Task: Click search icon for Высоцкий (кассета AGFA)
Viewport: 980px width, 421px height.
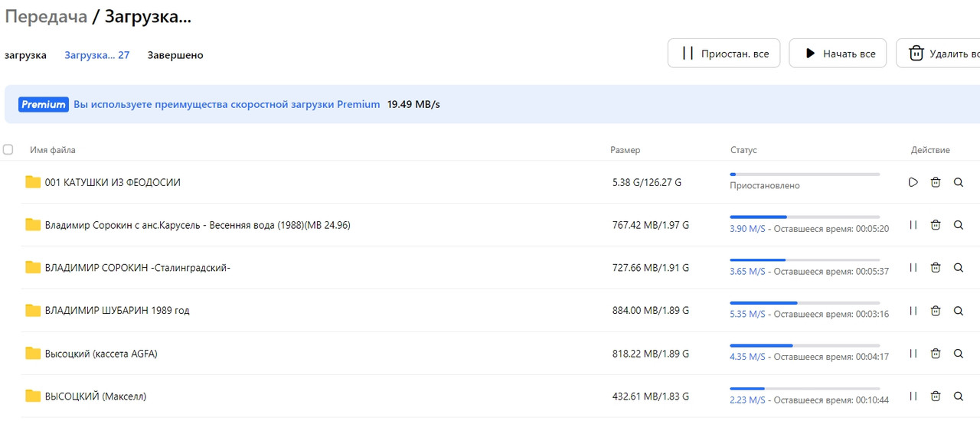Action: click(959, 354)
